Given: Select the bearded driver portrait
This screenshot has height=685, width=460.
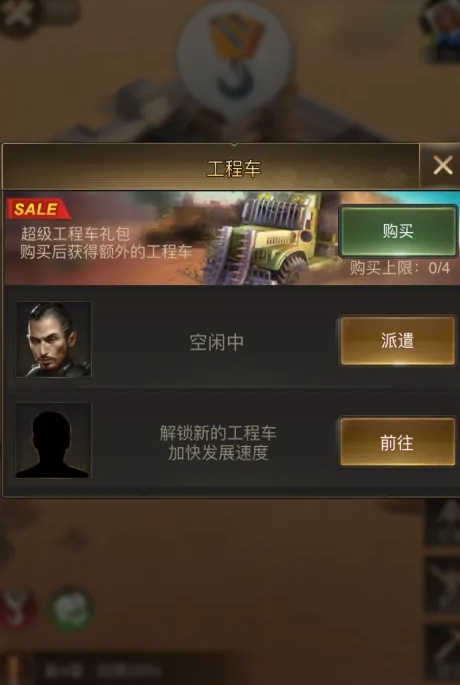Looking at the screenshot, I should (x=54, y=339).
